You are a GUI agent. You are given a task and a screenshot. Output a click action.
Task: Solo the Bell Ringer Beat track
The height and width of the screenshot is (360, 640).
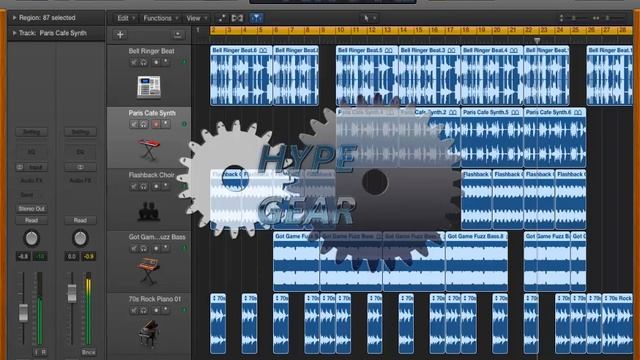pos(144,62)
